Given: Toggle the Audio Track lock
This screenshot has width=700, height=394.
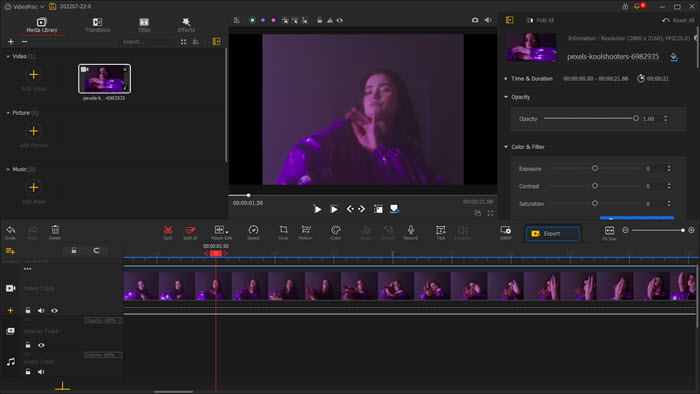Looking at the screenshot, I should click(28, 372).
